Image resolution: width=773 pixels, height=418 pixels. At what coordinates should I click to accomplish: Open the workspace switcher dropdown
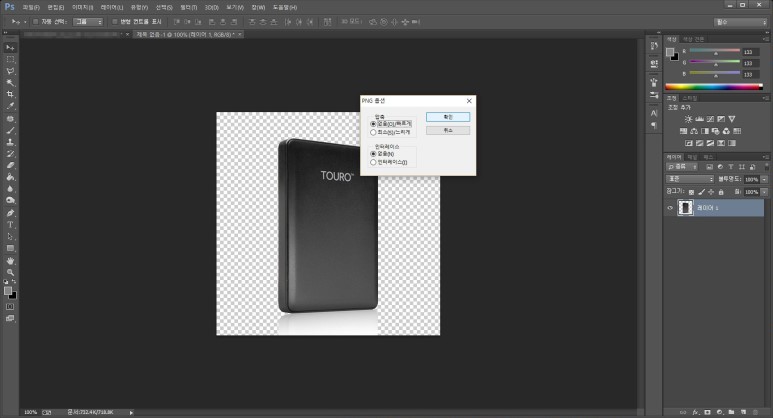coord(740,22)
